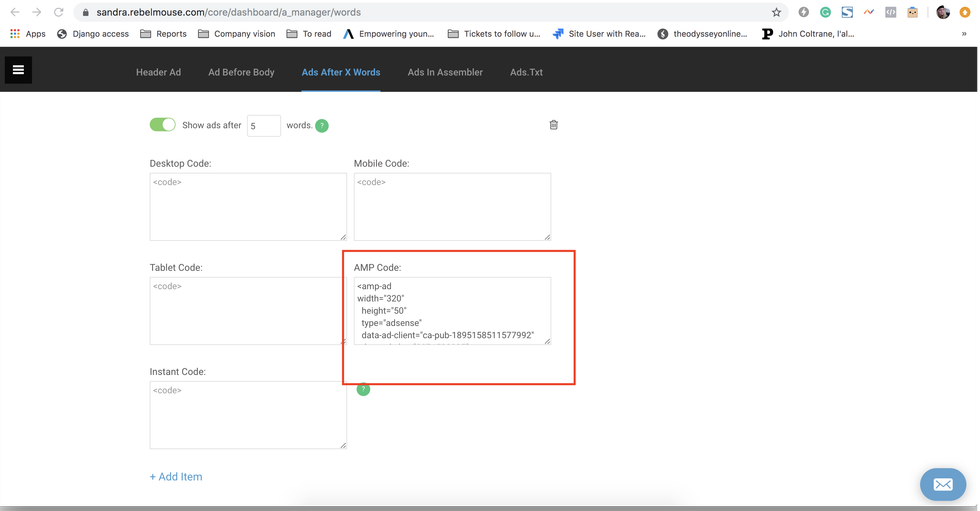Click the help icon next to words

[x=322, y=126]
